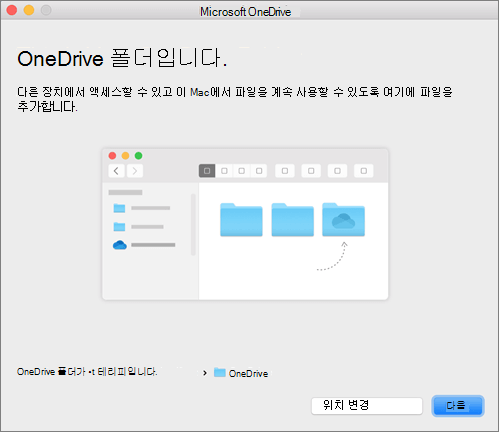The image size is (499, 432).
Task: Click the path chevron before OneDrive
Action: coord(205,373)
